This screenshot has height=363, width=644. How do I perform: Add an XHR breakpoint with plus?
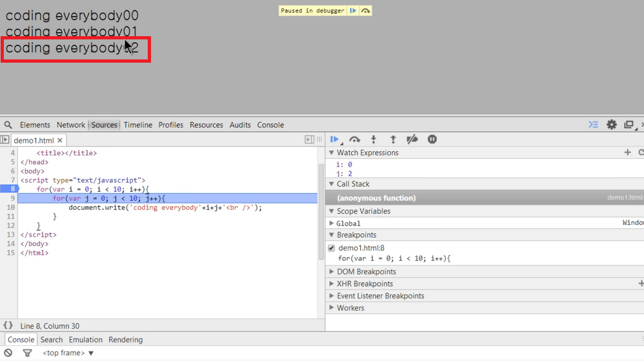point(641,284)
